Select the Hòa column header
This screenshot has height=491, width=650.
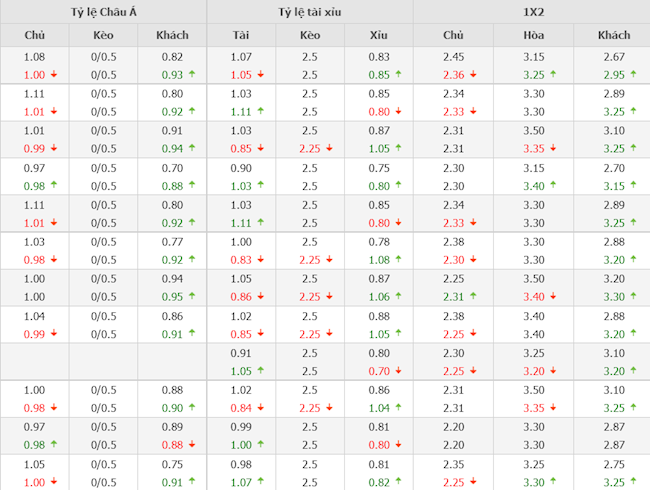(x=533, y=35)
